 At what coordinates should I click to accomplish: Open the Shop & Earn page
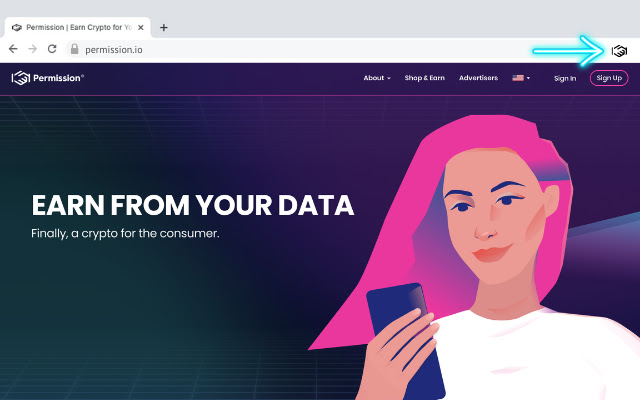pos(424,78)
